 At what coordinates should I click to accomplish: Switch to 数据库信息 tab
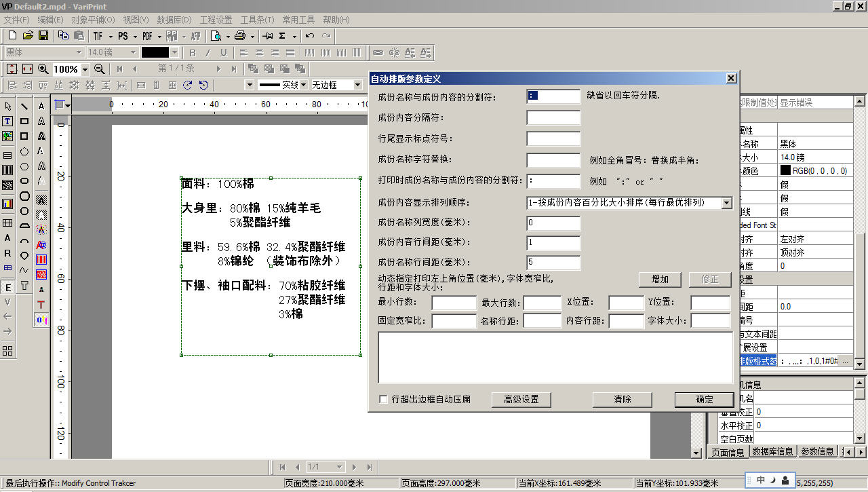pyautogui.click(x=772, y=451)
